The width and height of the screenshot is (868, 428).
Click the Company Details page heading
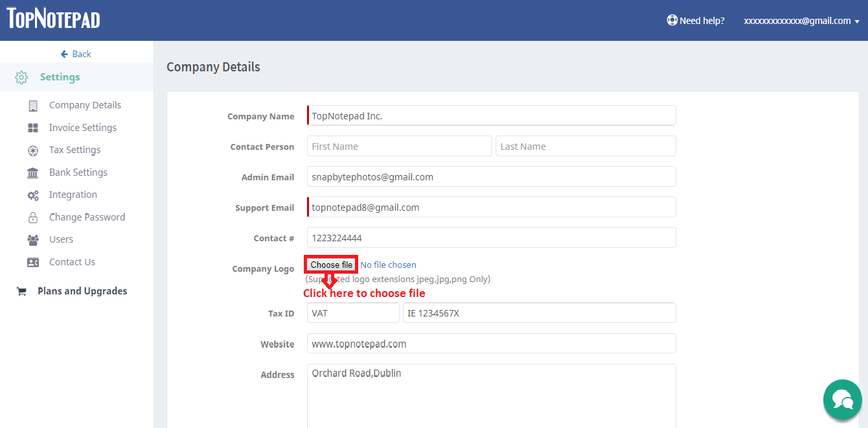coord(213,67)
